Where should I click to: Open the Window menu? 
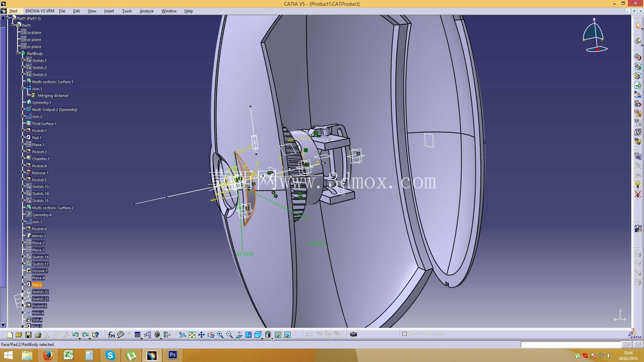tap(169, 11)
